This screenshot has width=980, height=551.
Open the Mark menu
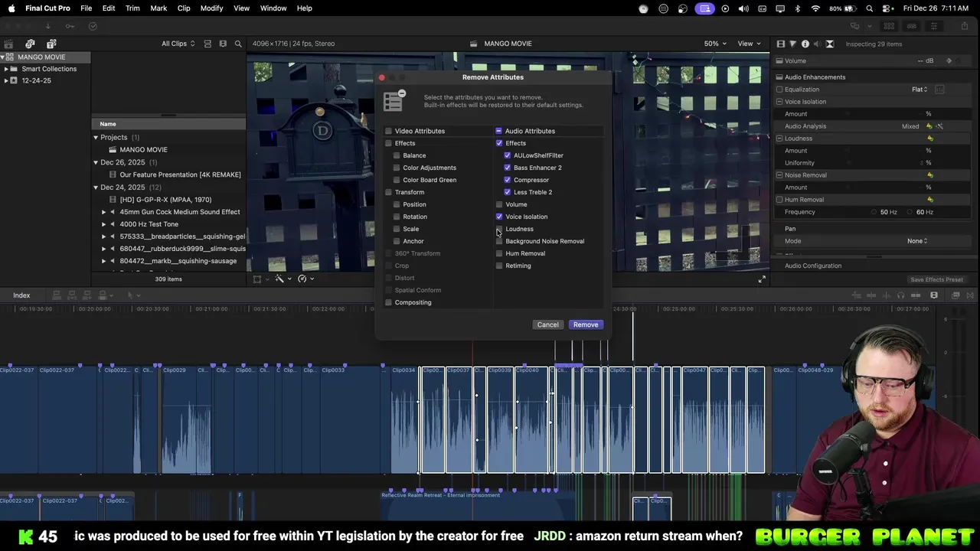158,8
